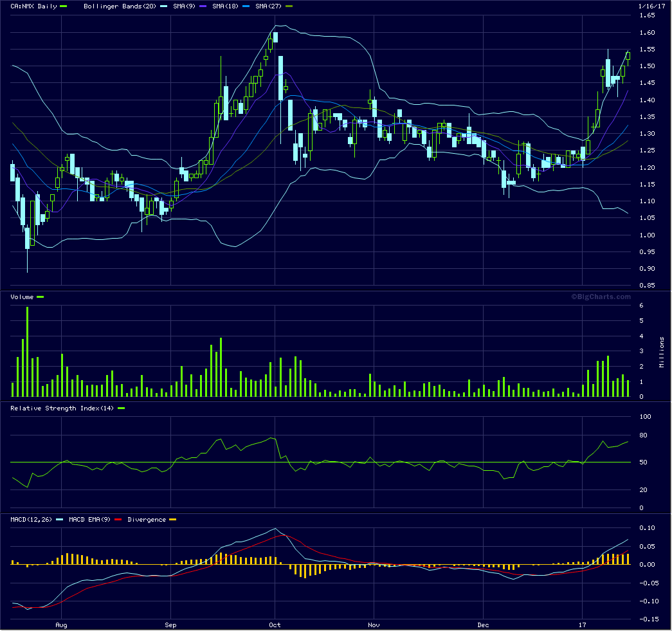672x631 pixels.
Task: Click the Oct month label on time axis
Action: [x=275, y=625]
